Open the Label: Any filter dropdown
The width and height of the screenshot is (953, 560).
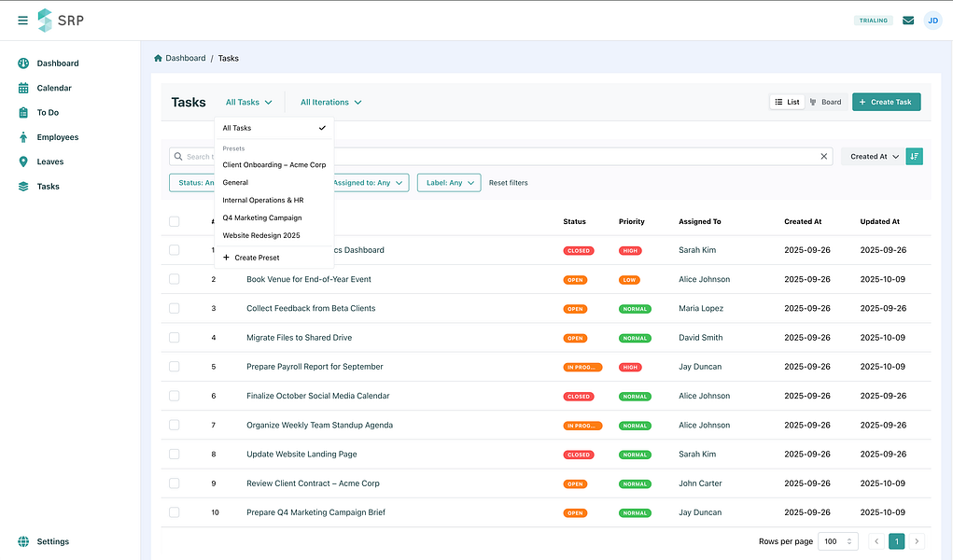tap(448, 183)
